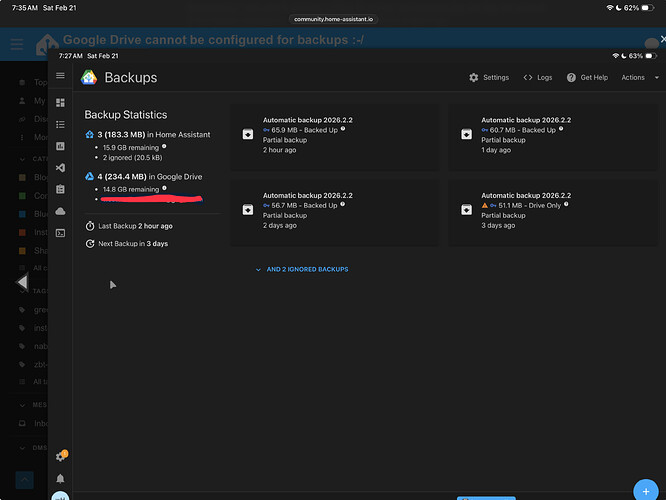Screen dimensions: 666x500
Task: Click the archive icon of the 65.9 MB backup
Action: [248, 134]
